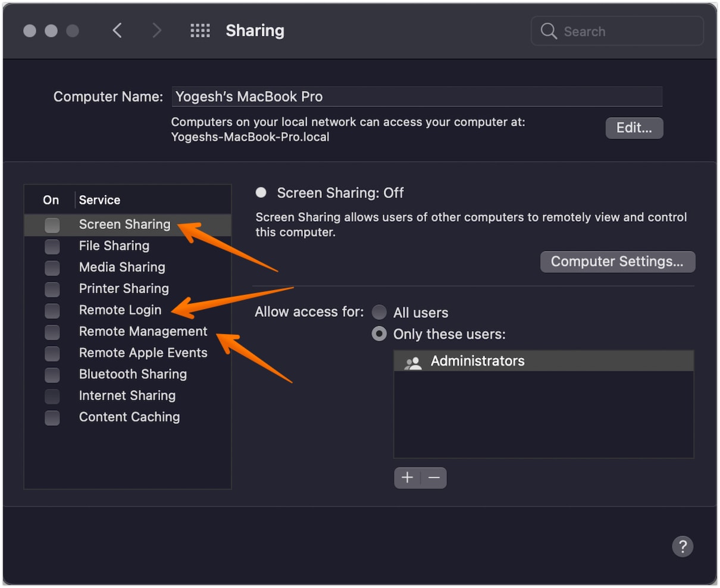720x588 pixels.
Task: Open Computer Settings for Screen Sharing
Action: (x=617, y=262)
